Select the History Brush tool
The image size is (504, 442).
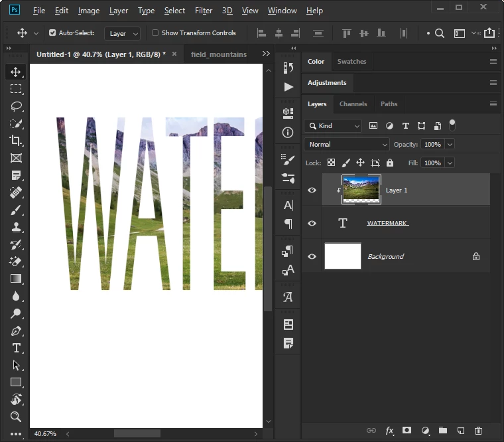point(15,244)
